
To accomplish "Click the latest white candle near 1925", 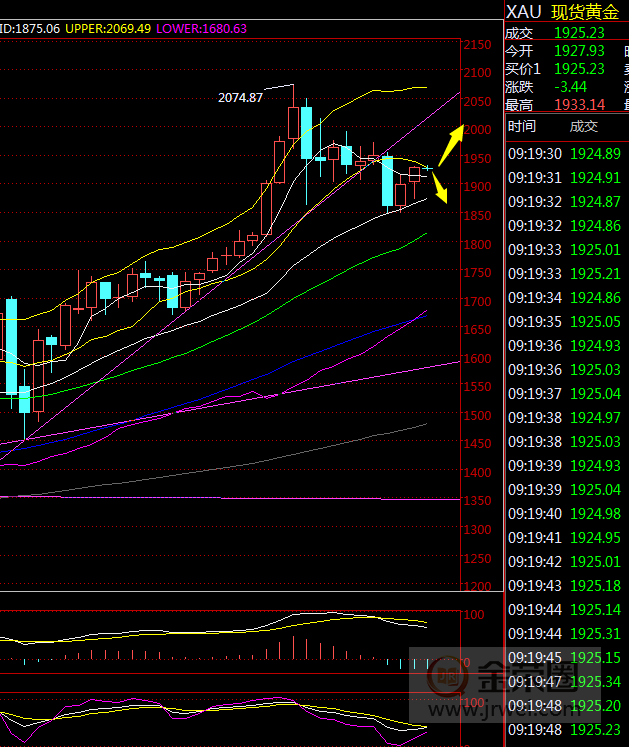I will tap(414, 174).
